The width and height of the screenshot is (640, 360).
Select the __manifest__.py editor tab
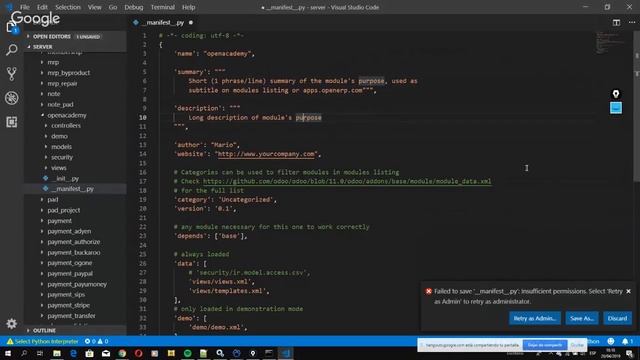[x=163, y=22]
